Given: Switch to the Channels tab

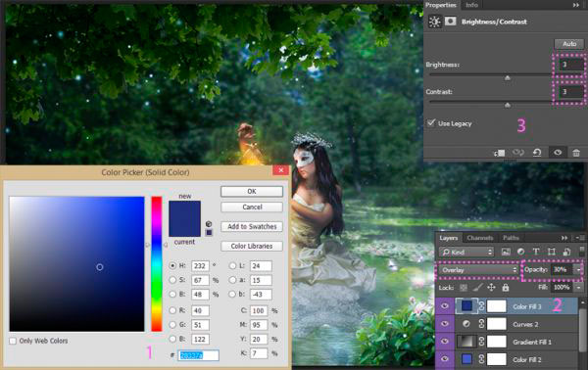Looking at the screenshot, I should pos(479,238).
